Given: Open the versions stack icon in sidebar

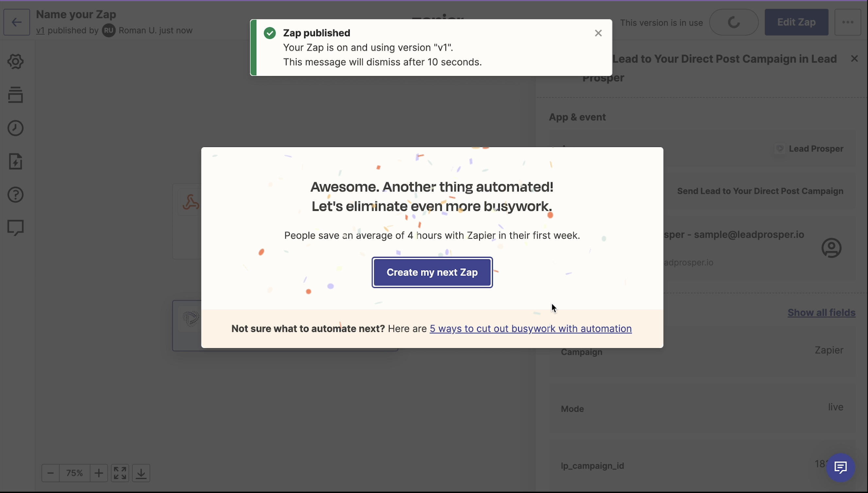Looking at the screenshot, I should pos(16,95).
